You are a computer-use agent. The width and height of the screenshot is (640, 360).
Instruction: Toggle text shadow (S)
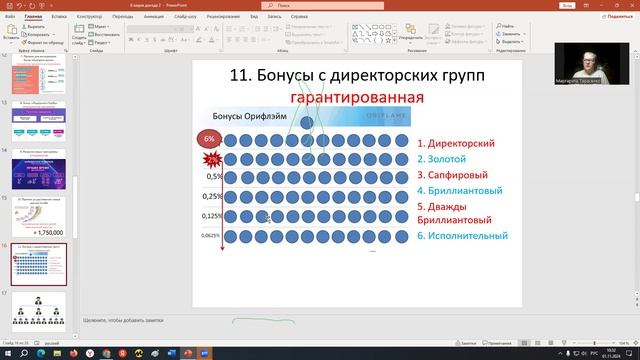click(x=155, y=40)
